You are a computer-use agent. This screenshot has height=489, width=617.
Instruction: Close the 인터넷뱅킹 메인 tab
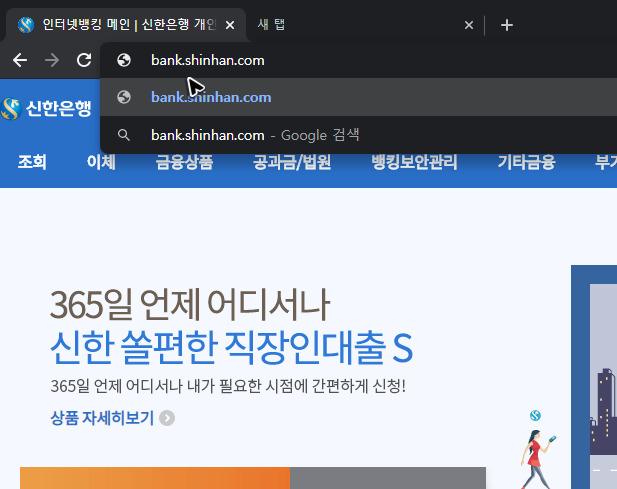click(x=230, y=25)
